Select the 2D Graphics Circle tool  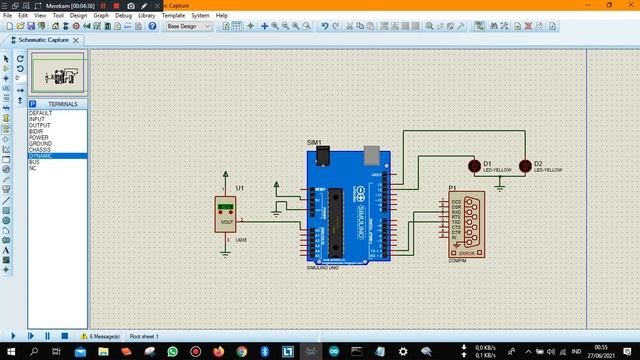click(6, 220)
